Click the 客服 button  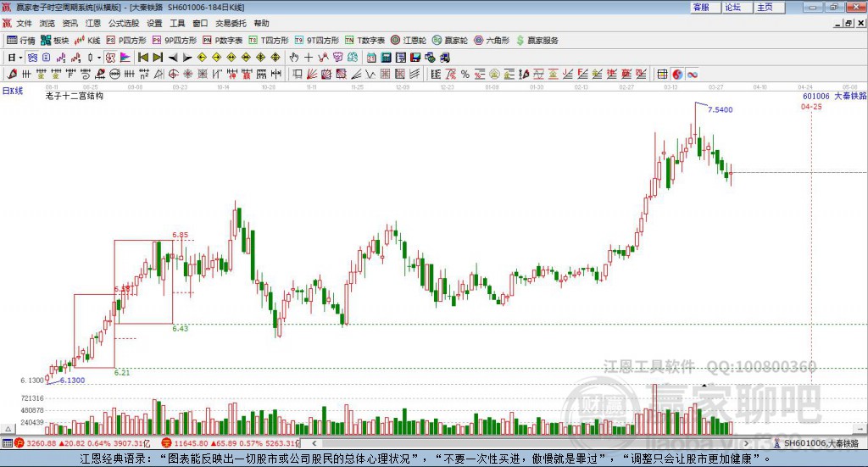pyautogui.click(x=705, y=7)
